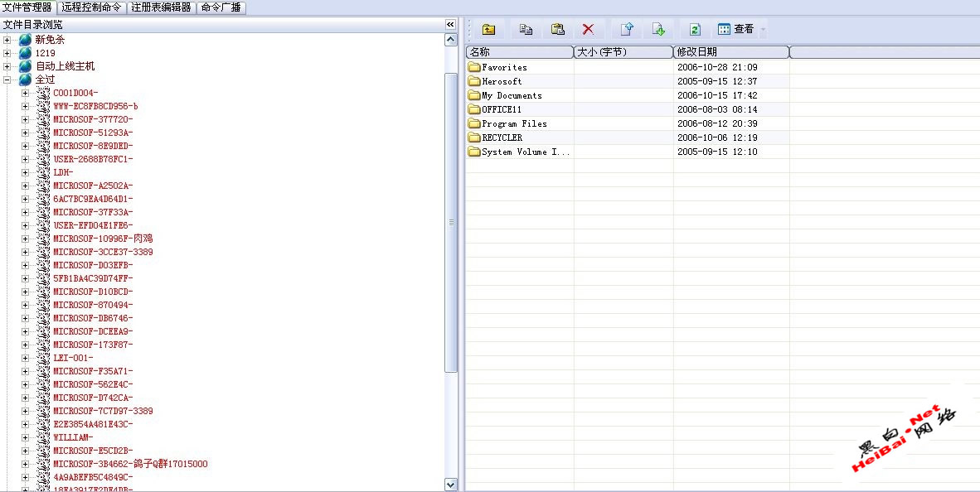Select the WILLIAM- host in tree
This screenshot has height=492, width=980.
point(73,437)
